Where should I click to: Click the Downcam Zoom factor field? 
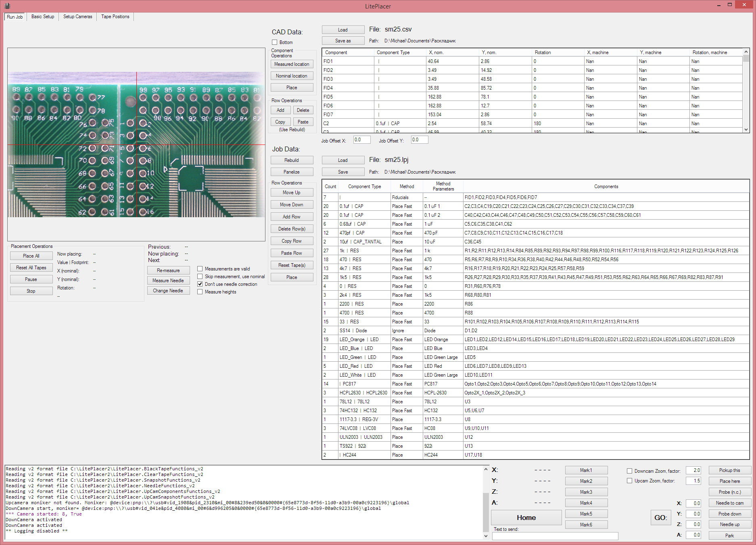(x=693, y=470)
